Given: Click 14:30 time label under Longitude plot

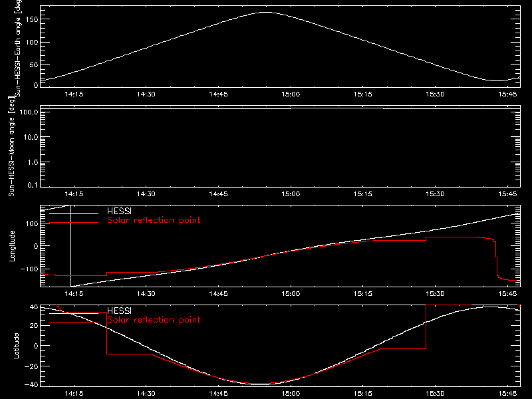Looking at the screenshot, I should (146, 293).
